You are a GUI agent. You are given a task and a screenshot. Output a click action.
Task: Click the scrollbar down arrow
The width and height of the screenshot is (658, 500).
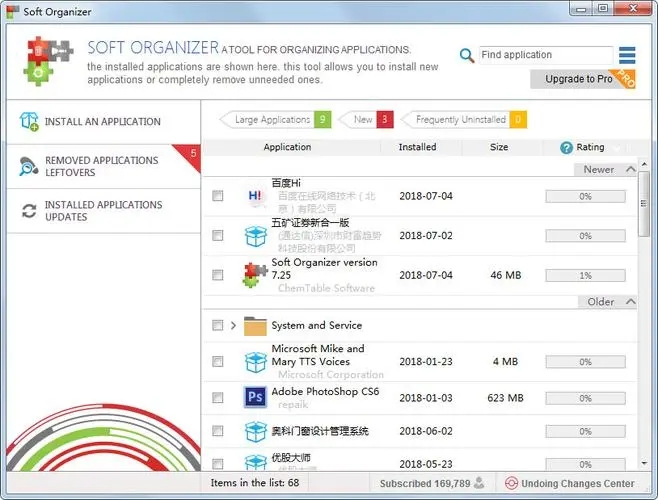[x=644, y=463]
